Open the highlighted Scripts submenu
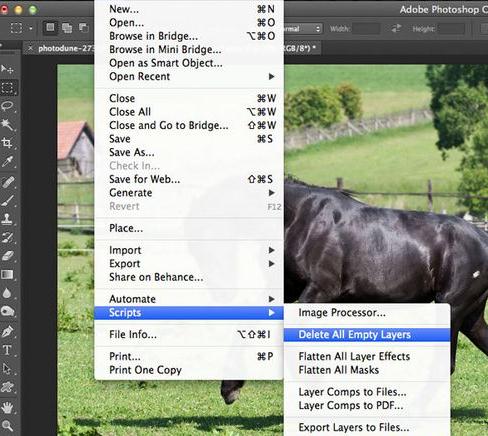The height and width of the screenshot is (436, 488). click(189, 313)
